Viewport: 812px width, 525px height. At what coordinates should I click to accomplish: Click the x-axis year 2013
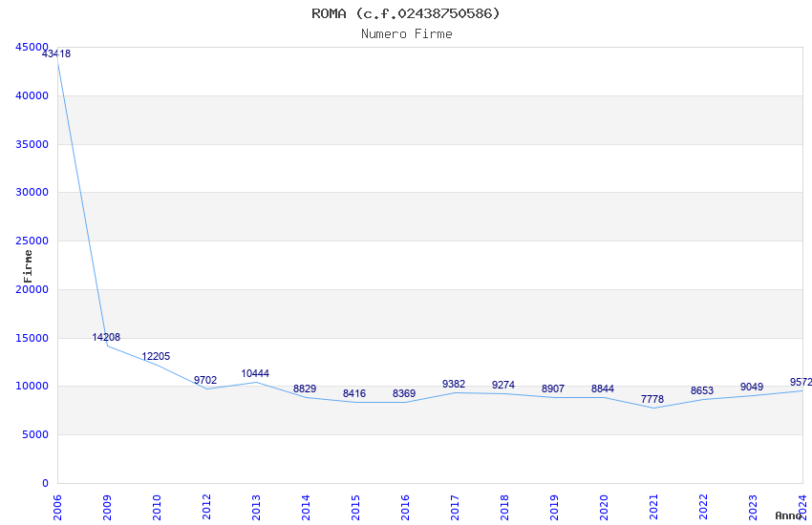pyautogui.click(x=256, y=508)
